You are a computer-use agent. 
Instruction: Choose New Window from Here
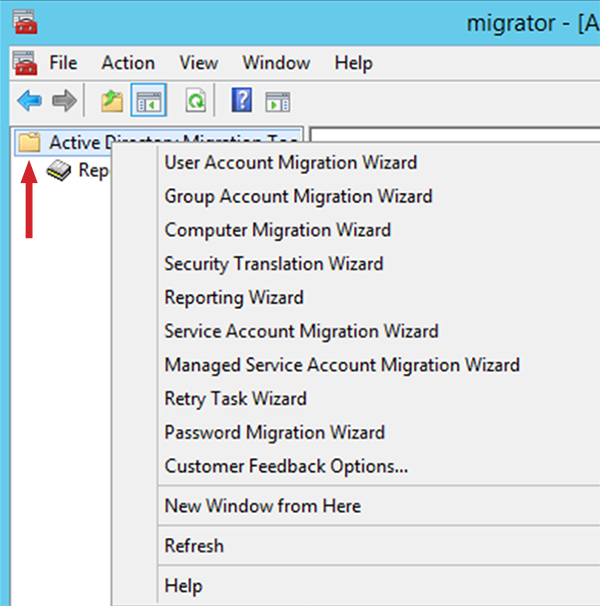[262, 506]
